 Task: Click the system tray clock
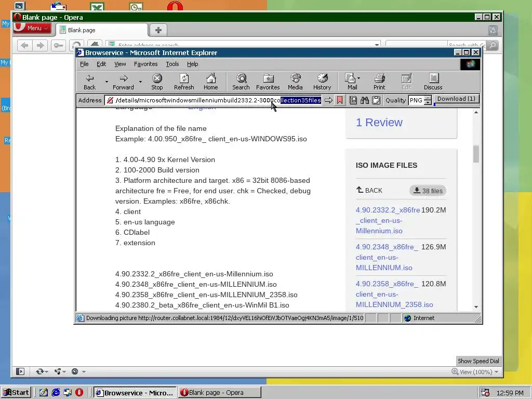pos(510,393)
